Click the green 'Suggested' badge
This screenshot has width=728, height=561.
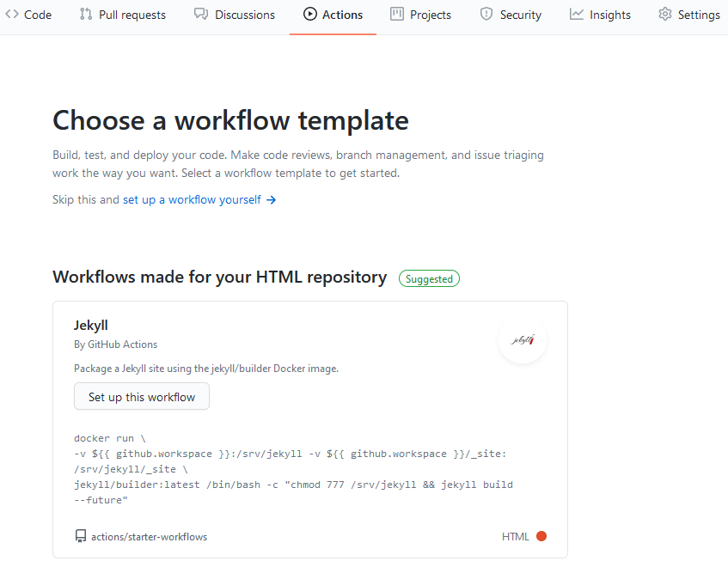(429, 278)
